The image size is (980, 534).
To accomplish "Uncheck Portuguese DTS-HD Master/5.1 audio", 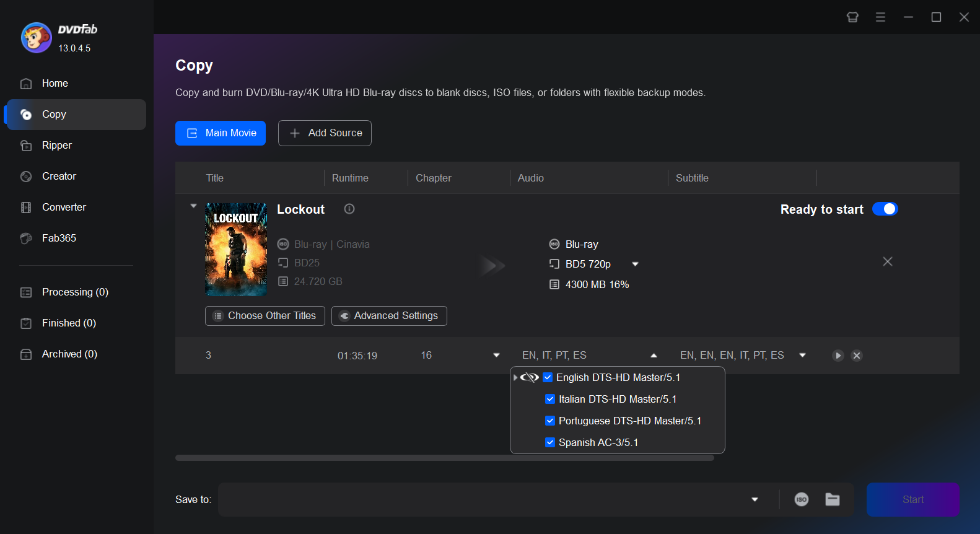I will pyautogui.click(x=550, y=421).
